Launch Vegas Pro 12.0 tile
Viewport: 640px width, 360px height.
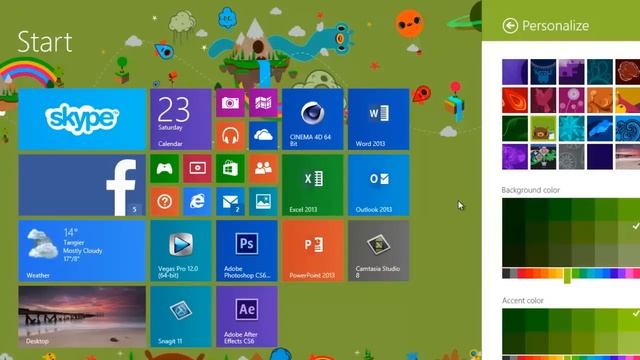click(x=181, y=251)
